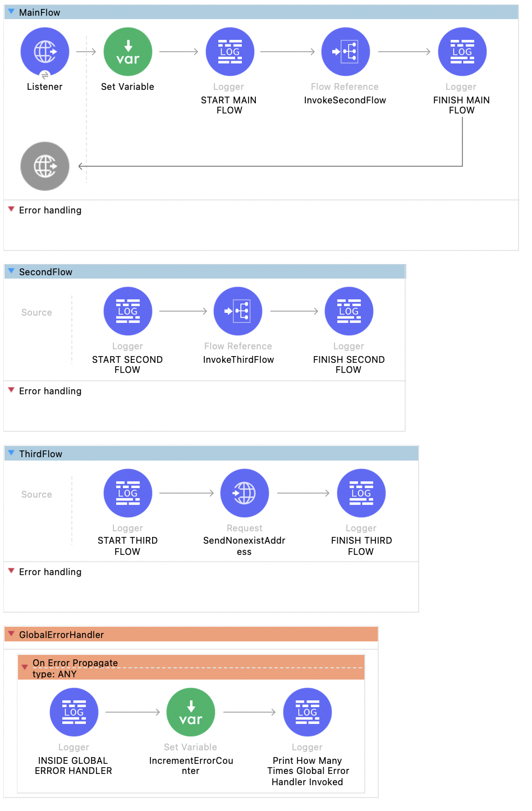Select the Set Variable component in MainFlow
The image size is (532, 811).
click(128, 52)
